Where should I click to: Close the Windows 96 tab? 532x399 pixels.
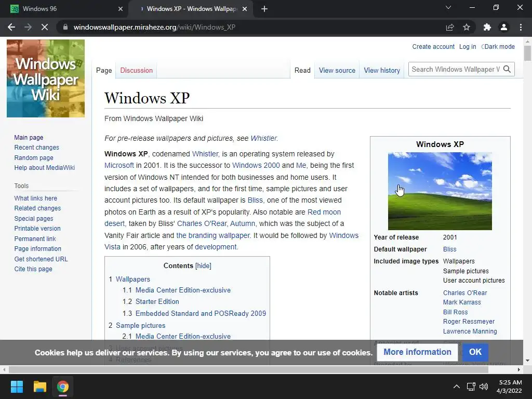click(121, 9)
